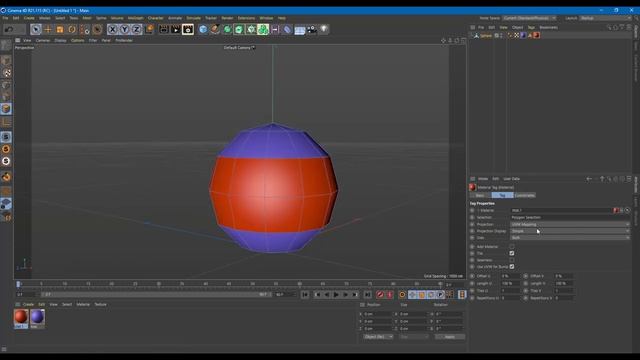The image size is (640, 360).
Task: Open the Side Both dropdown
Action: point(570,238)
